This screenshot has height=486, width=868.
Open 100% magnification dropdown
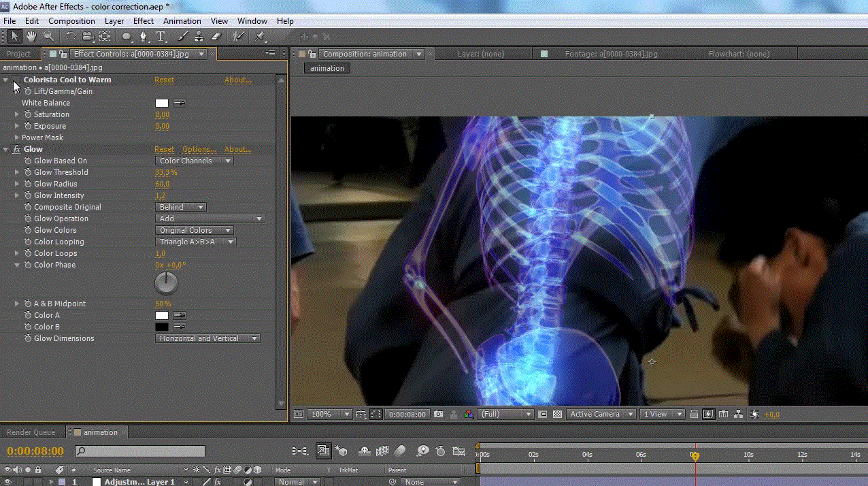[x=329, y=414]
